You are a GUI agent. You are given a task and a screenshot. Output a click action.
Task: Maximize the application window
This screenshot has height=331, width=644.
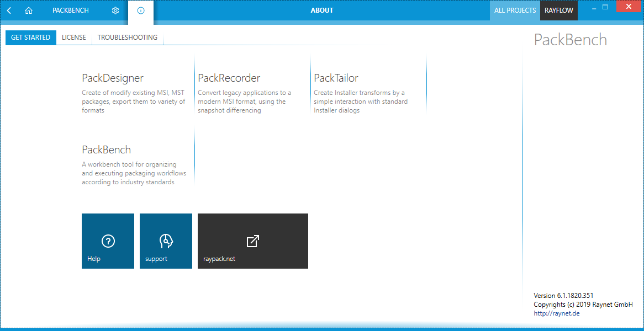click(x=605, y=8)
